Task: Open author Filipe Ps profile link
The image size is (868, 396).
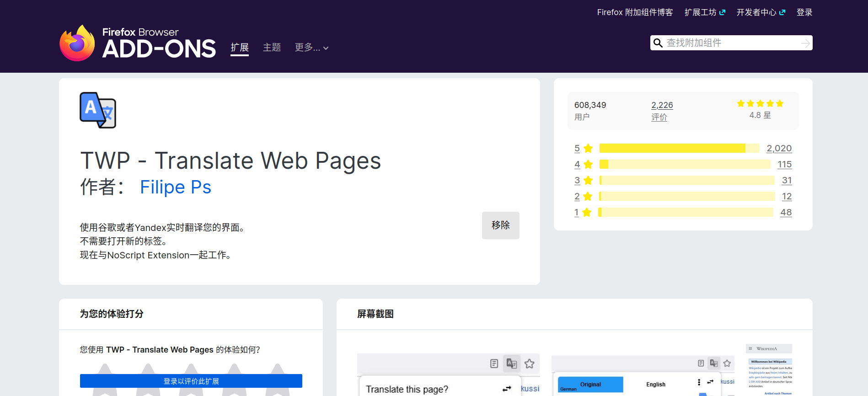Action: pyautogui.click(x=176, y=187)
